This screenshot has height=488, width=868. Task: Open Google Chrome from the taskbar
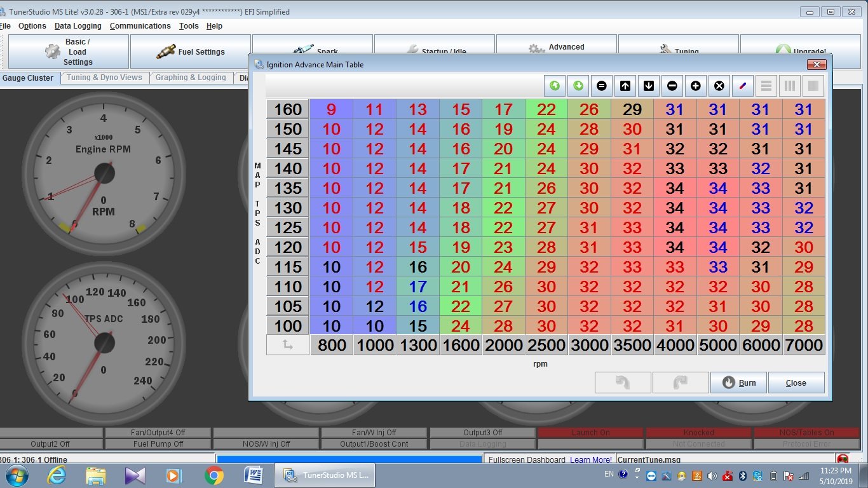tap(214, 475)
